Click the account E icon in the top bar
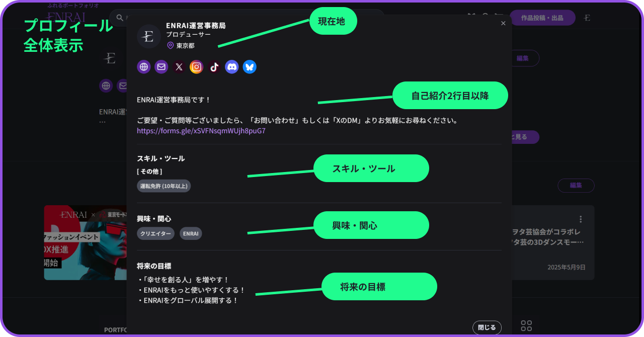This screenshot has height=337, width=644. pos(587,18)
